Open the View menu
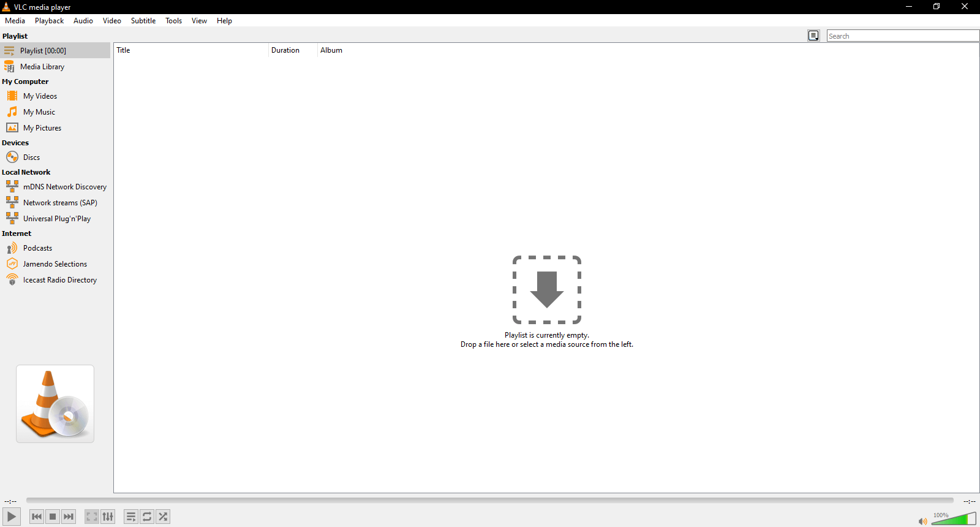This screenshot has height=527, width=980. coord(199,21)
